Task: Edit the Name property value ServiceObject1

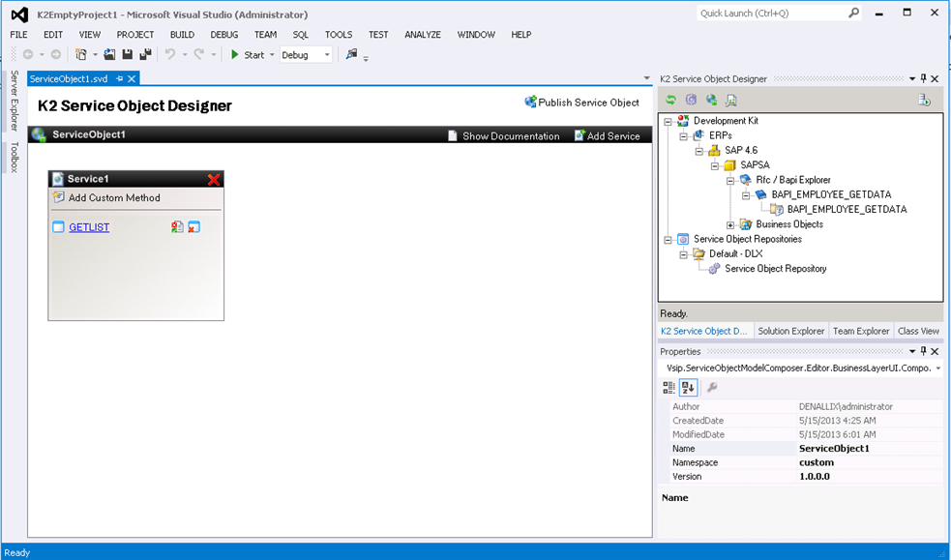Action: coord(870,449)
